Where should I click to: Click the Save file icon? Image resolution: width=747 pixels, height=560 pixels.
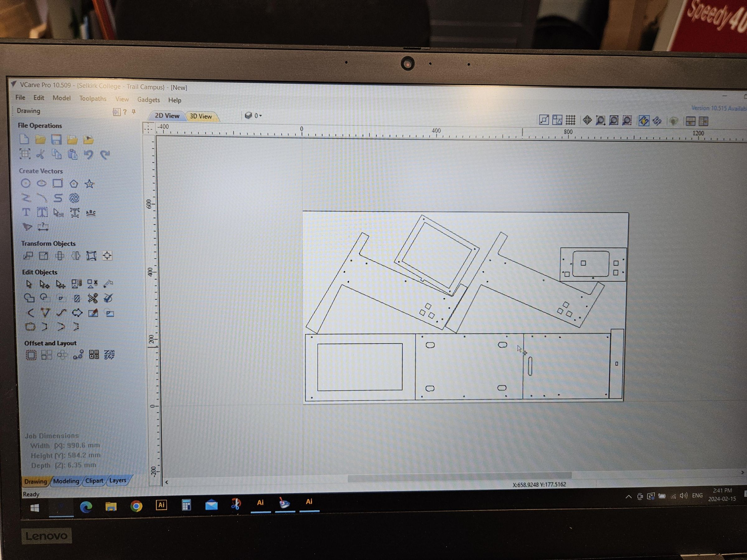coord(56,139)
